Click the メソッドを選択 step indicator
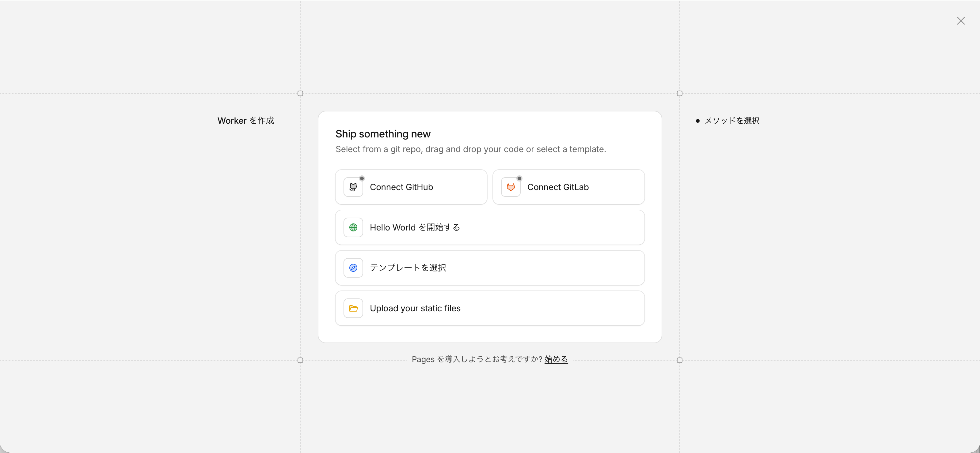Screen dimensions: 980x453 731,121
